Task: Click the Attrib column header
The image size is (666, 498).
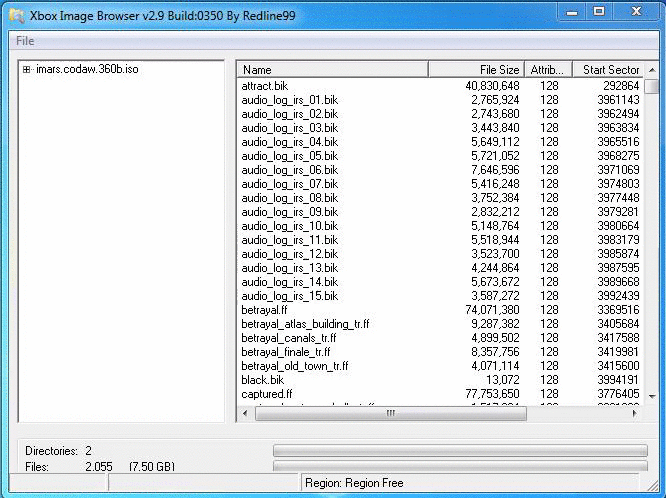Action: tap(547, 70)
